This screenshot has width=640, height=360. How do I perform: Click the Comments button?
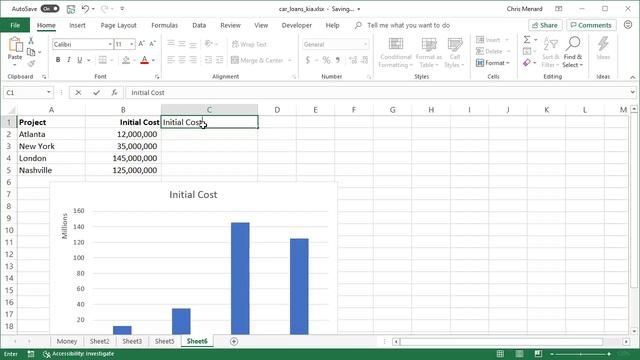point(591,25)
